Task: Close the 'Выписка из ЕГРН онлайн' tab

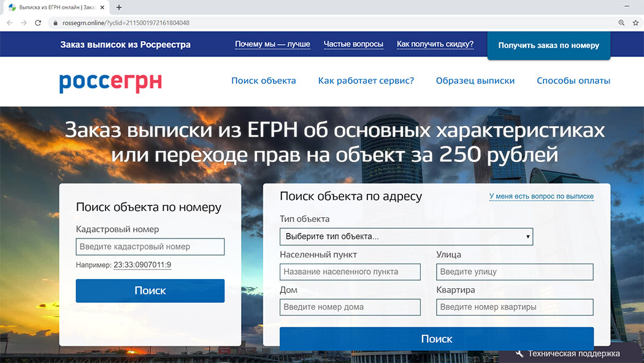Action: (x=102, y=7)
